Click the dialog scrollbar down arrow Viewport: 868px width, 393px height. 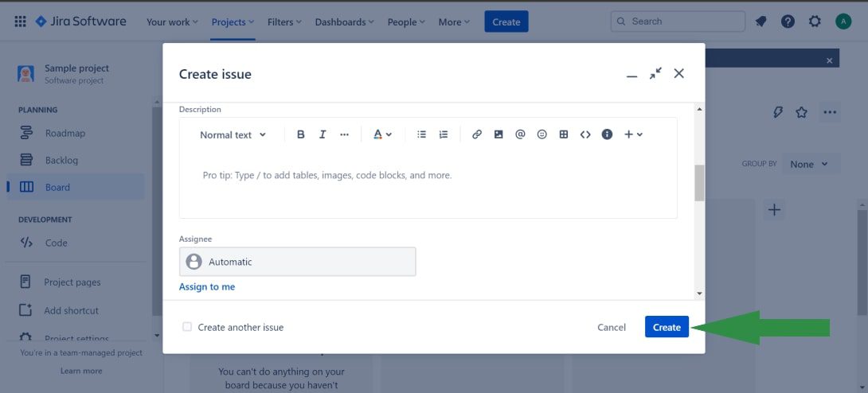pyautogui.click(x=700, y=294)
